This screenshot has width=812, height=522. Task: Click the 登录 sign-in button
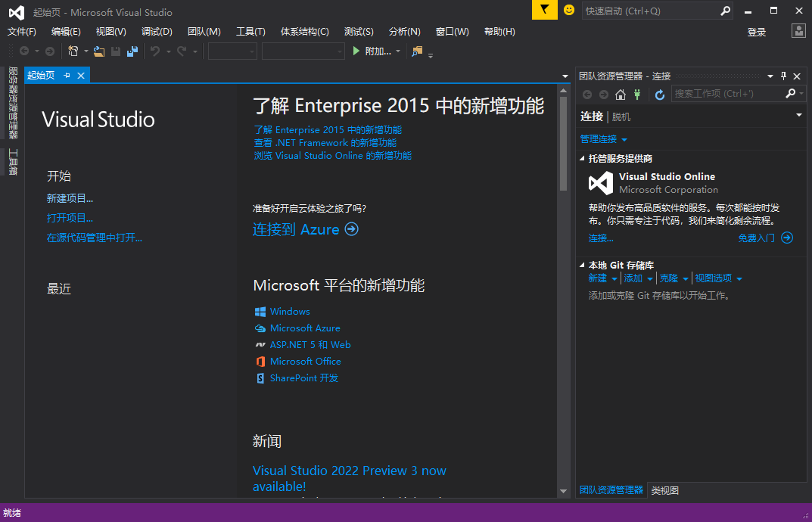point(757,32)
